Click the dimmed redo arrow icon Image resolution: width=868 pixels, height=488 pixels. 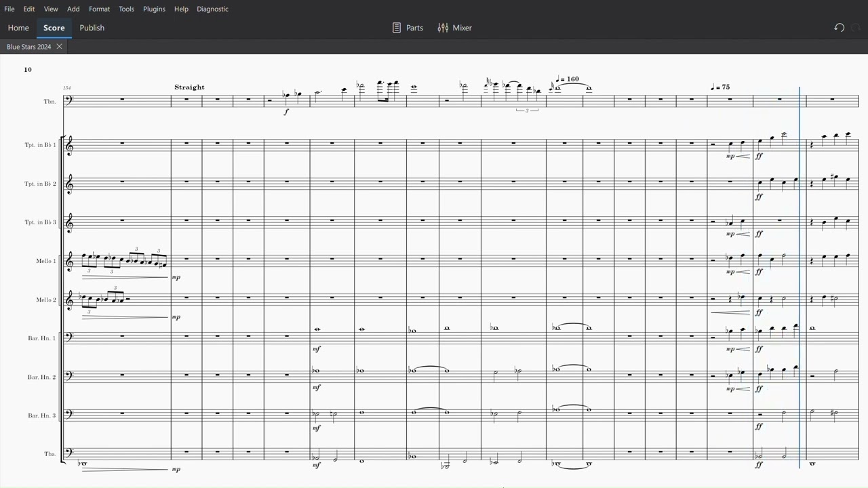(x=856, y=28)
